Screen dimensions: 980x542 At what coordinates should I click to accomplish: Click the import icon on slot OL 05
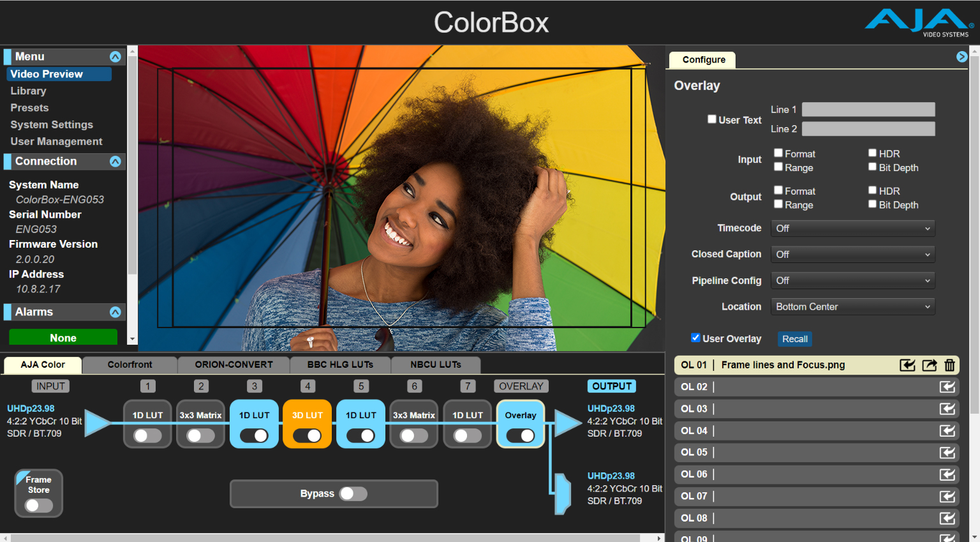pos(947,453)
